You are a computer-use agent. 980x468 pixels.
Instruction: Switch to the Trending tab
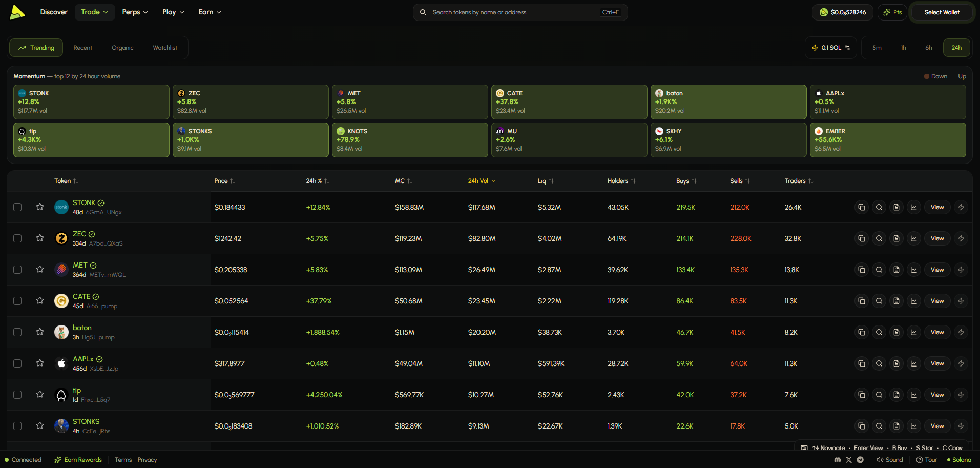click(x=36, y=48)
